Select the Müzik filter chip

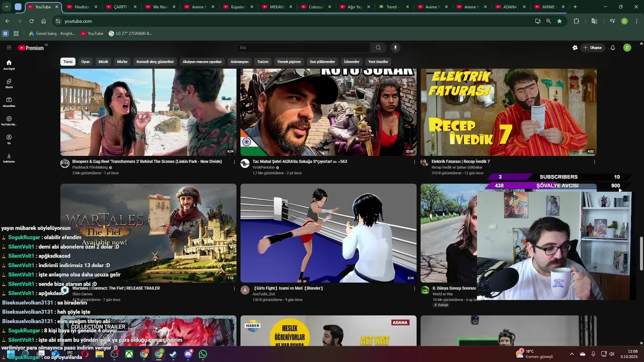click(103, 62)
